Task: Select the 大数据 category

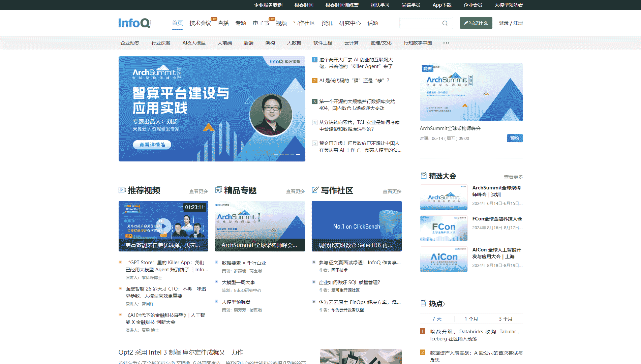Action: (294, 43)
